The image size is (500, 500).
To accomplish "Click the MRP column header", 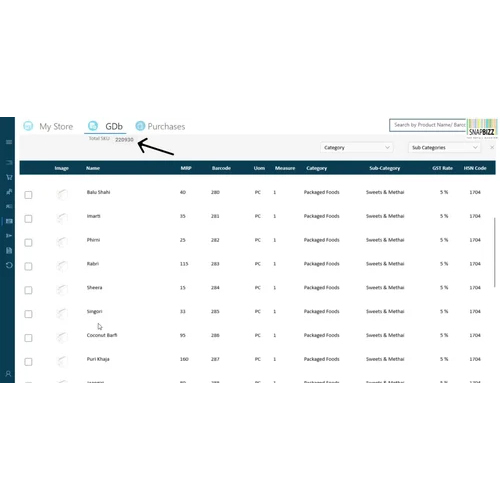I will tap(186, 168).
